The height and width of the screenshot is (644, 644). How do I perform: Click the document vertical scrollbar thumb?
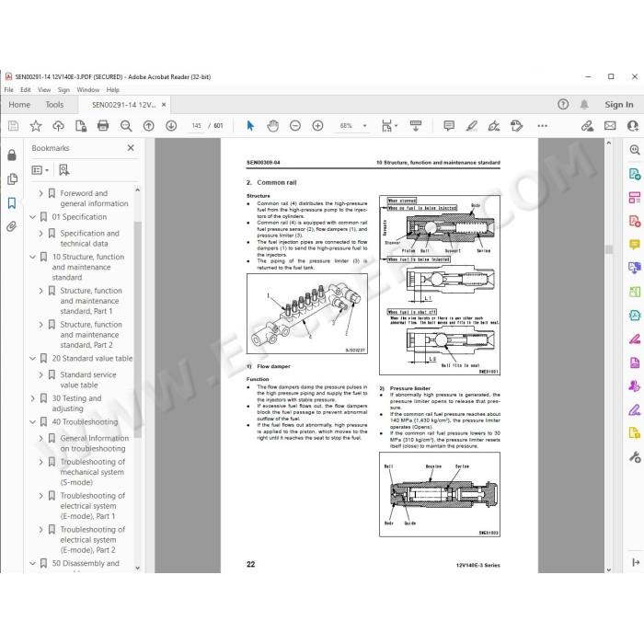point(609,249)
